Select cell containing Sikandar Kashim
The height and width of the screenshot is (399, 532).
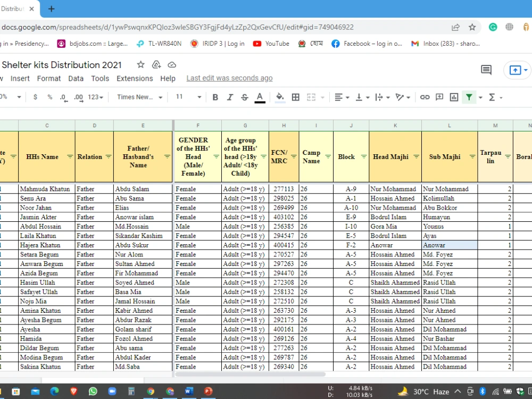tap(143, 236)
